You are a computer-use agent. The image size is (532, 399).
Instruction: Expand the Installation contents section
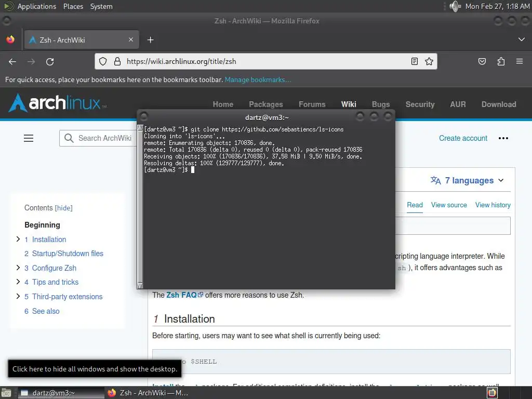18,239
